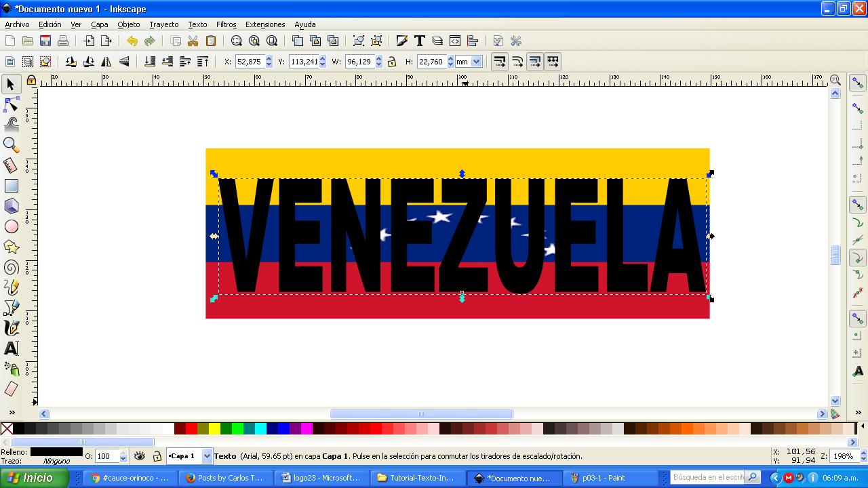Open the Trayecto menu

[x=164, y=24]
